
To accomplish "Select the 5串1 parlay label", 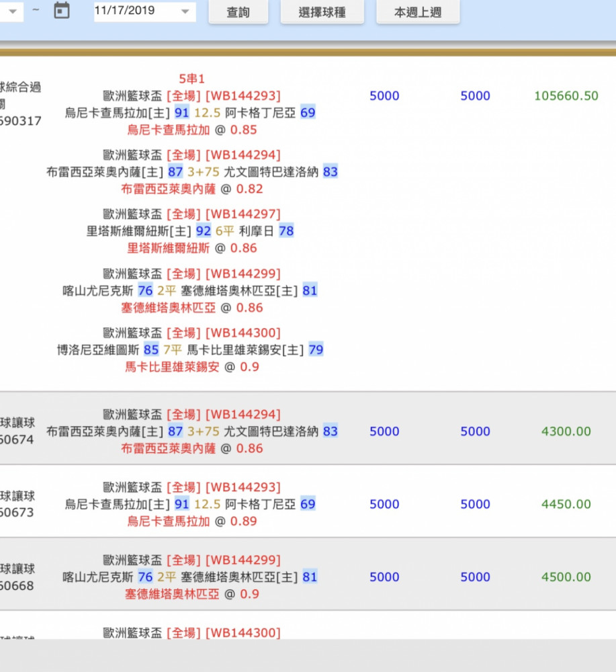I will (x=191, y=79).
